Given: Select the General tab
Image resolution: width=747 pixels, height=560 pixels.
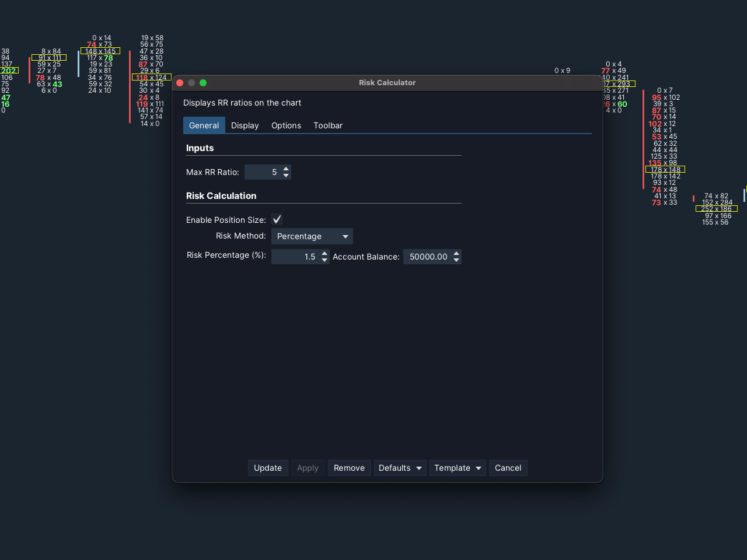Looking at the screenshot, I should pos(204,125).
